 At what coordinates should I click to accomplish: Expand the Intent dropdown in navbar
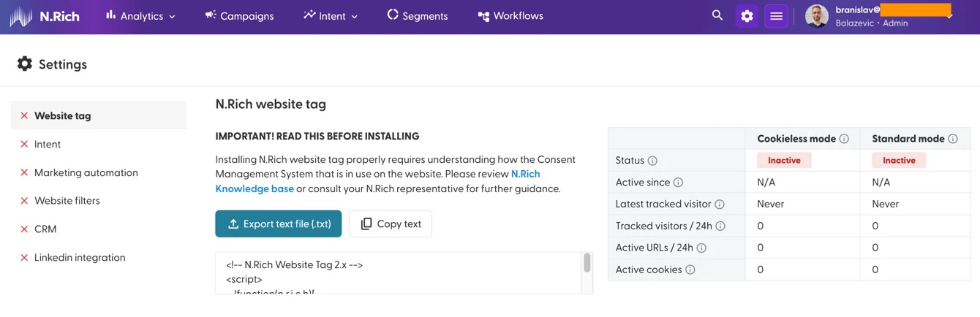tap(331, 15)
